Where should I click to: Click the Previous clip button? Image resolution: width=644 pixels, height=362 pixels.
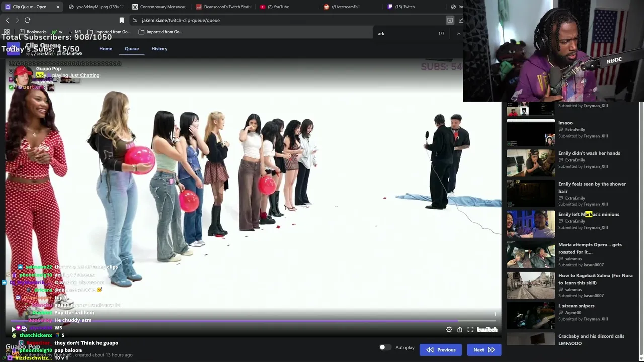(x=441, y=350)
